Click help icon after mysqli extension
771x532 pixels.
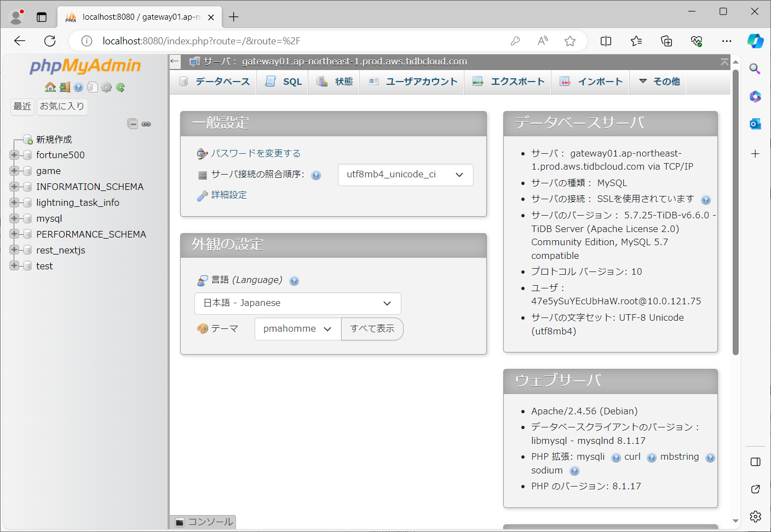[x=616, y=458]
